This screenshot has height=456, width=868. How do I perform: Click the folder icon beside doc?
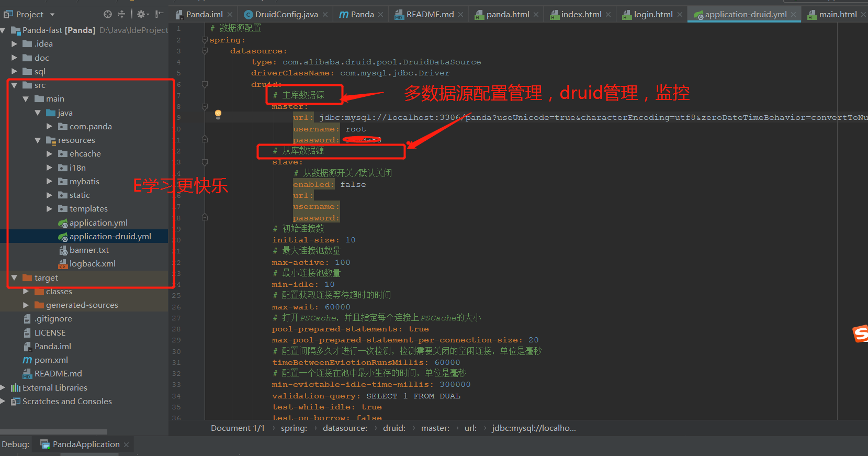point(27,58)
